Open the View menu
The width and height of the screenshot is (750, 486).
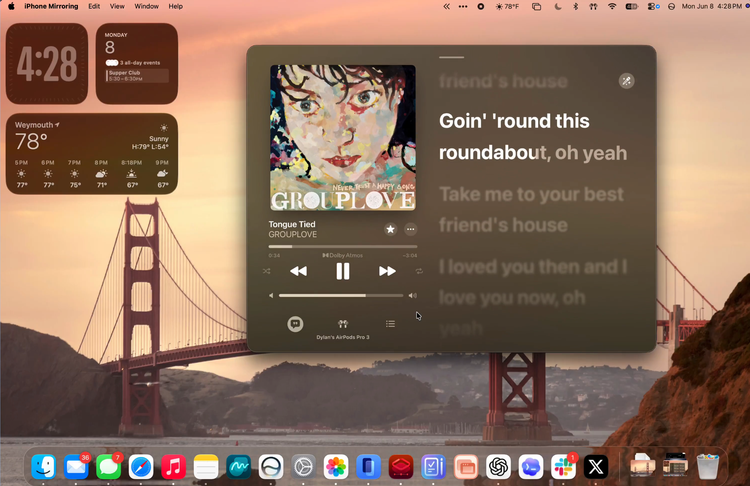click(x=117, y=6)
